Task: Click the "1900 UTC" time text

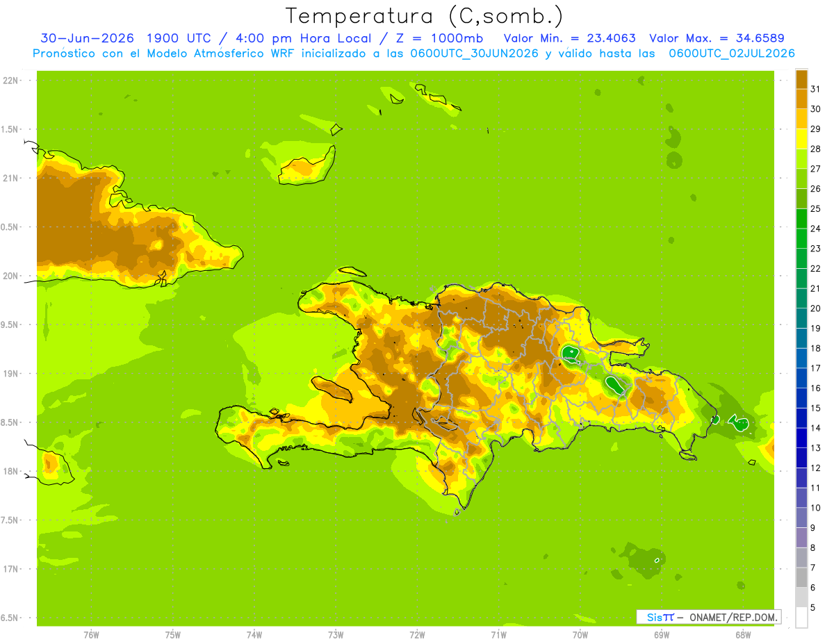Action: (x=179, y=38)
